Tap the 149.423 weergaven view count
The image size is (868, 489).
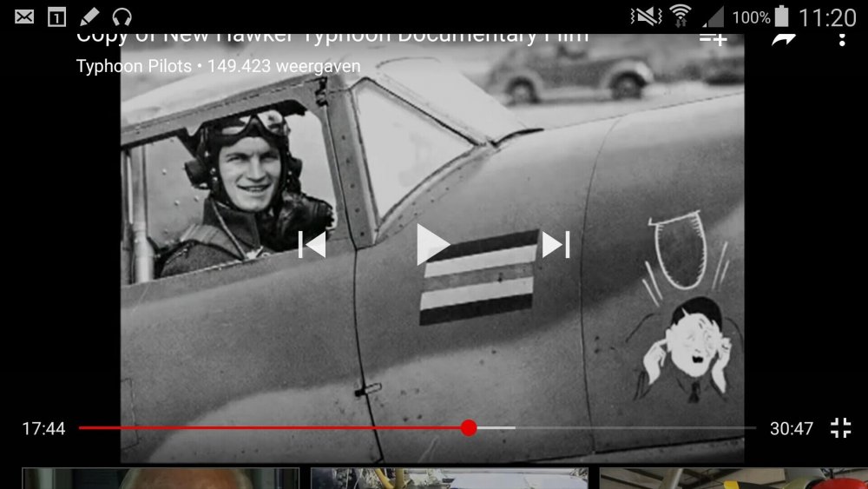[x=284, y=67]
